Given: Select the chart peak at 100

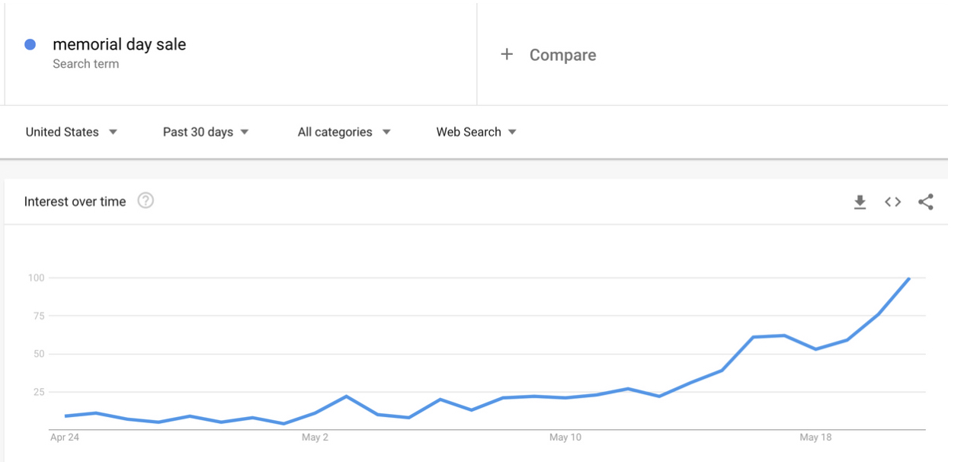Looking at the screenshot, I should click(x=909, y=278).
